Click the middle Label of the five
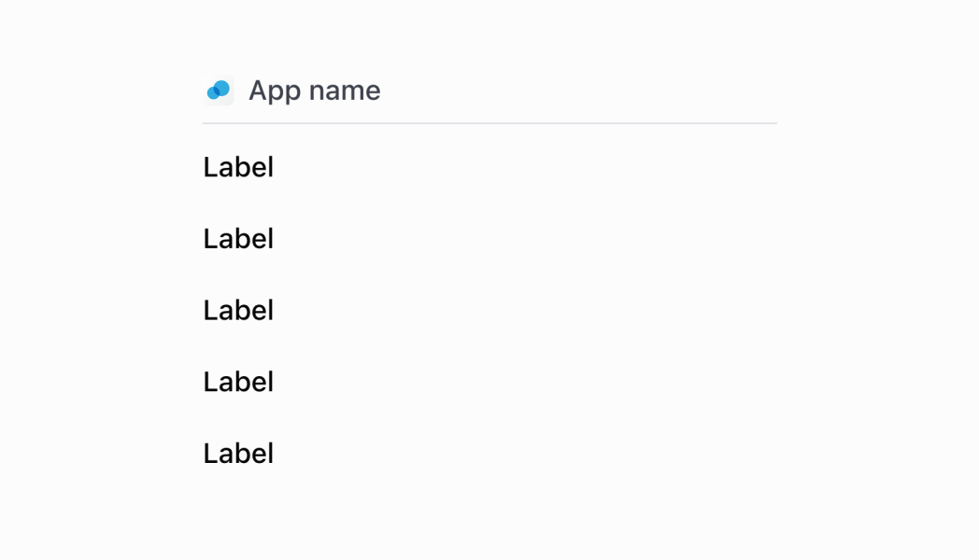Screen dimensions: 979x560 238,311
